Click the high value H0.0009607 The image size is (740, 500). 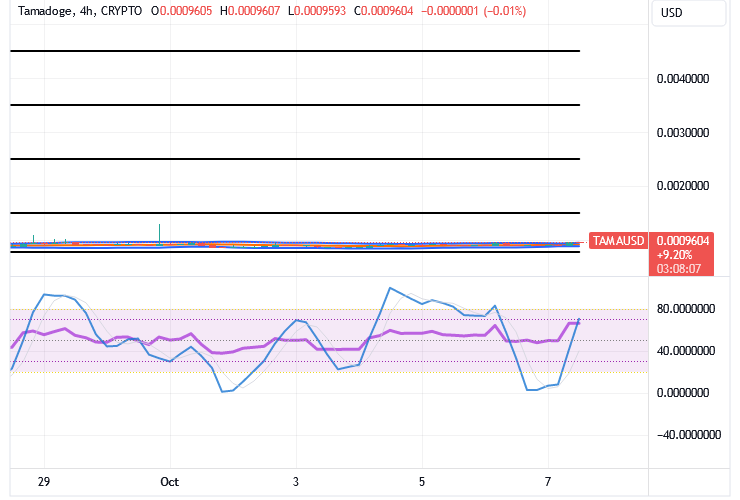click(250, 11)
